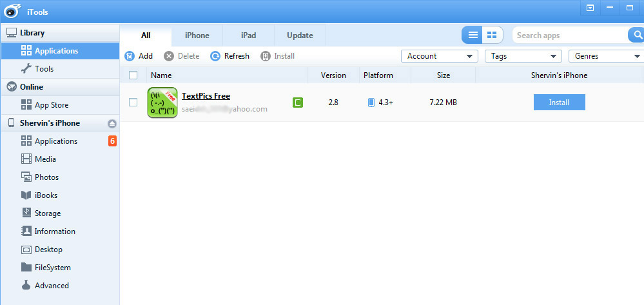Click the search magnifier button
Image resolution: width=644 pixels, height=305 pixels.
[638, 35]
